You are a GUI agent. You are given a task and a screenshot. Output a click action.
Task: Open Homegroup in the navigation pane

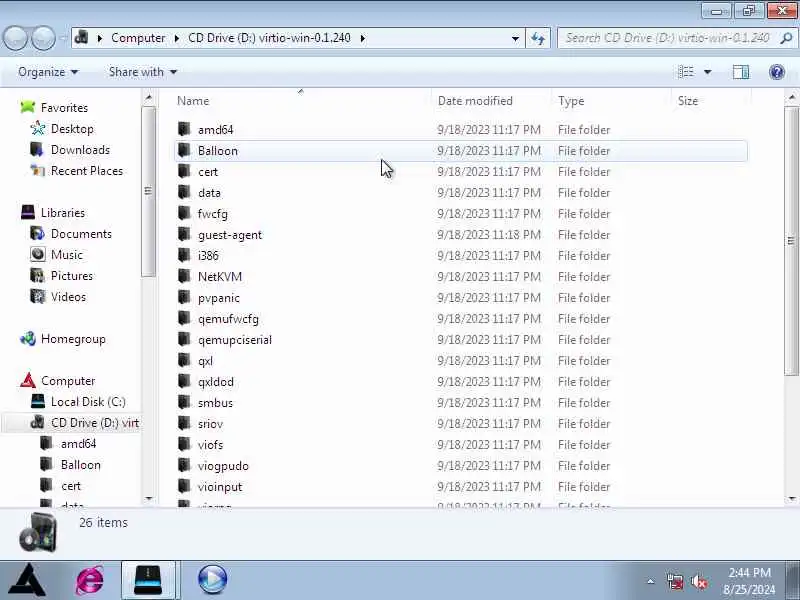(x=73, y=339)
